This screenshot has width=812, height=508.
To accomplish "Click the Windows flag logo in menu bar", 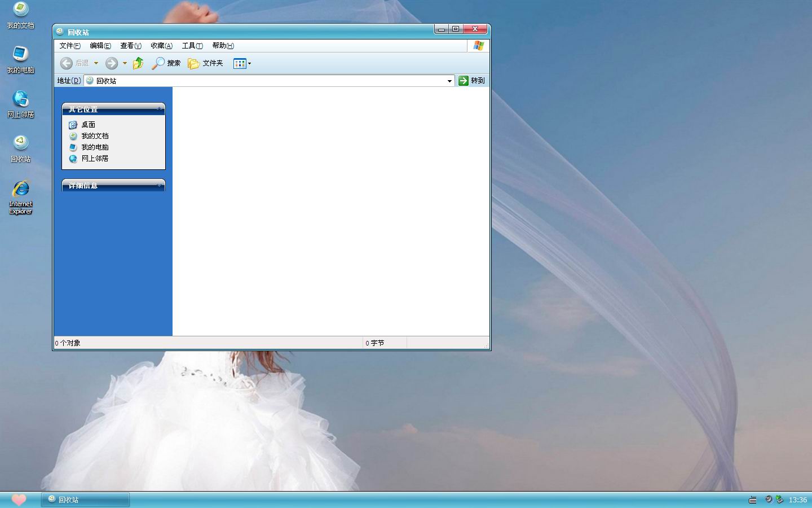I will [x=478, y=46].
